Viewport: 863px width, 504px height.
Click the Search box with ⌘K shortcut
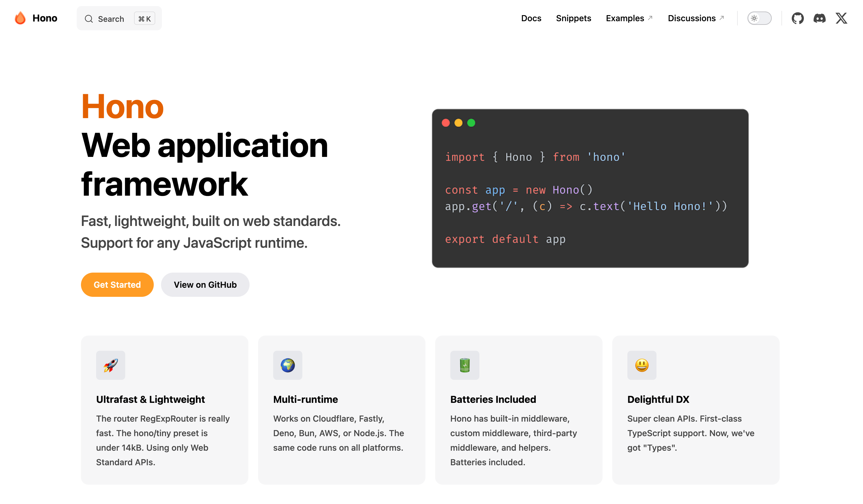119,18
